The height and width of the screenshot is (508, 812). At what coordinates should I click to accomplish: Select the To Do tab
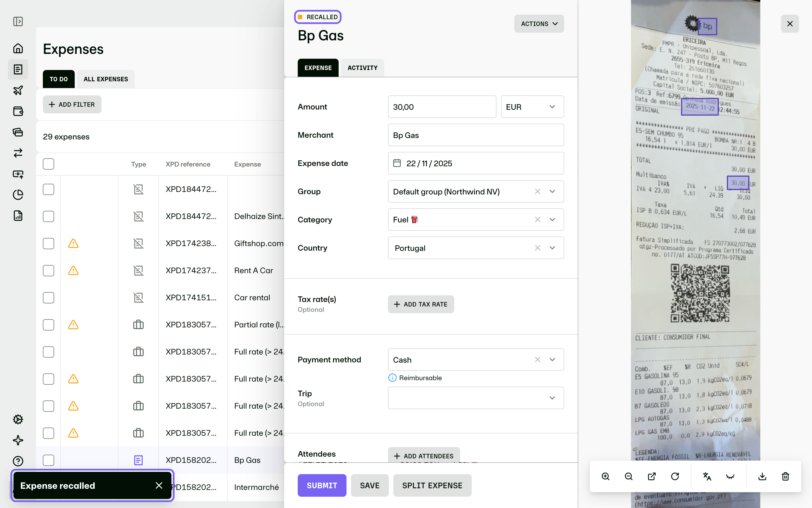[x=59, y=79]
